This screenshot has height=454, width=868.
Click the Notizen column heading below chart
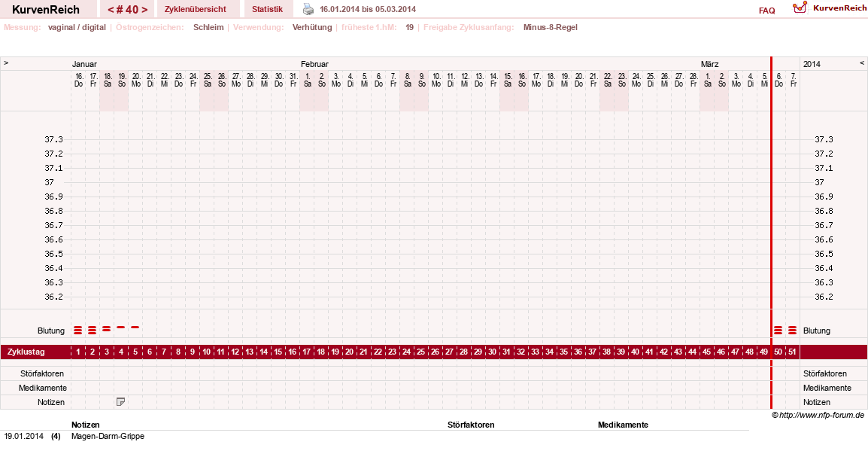pos(86,425)
